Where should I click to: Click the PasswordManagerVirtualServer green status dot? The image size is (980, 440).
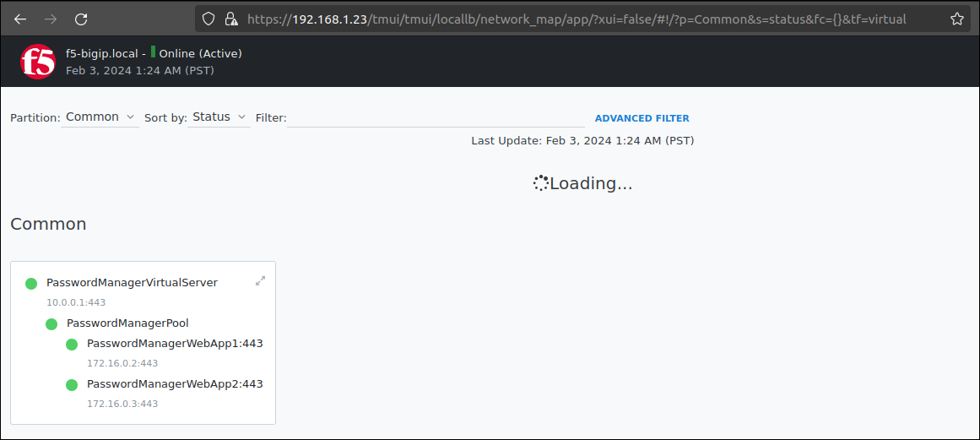[32, 284]
